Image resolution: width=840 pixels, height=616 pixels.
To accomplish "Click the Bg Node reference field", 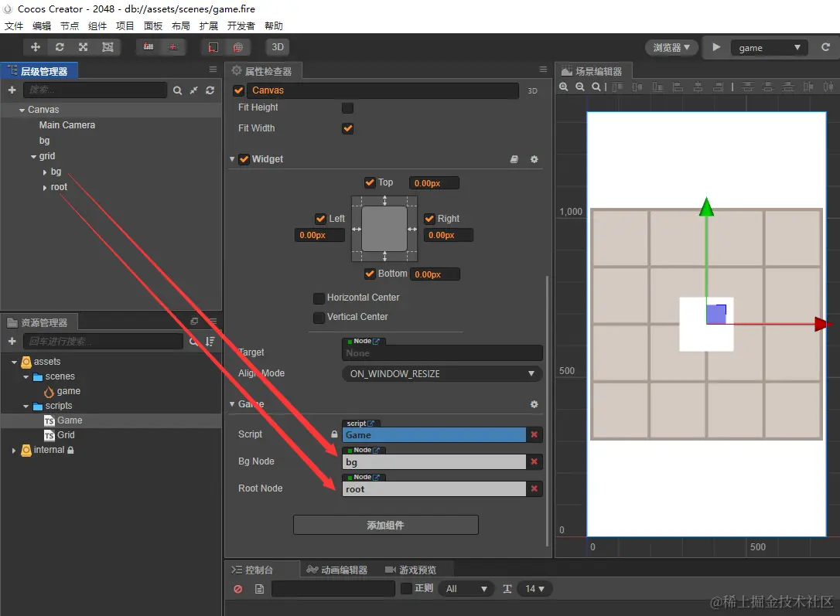I will 434,462.
